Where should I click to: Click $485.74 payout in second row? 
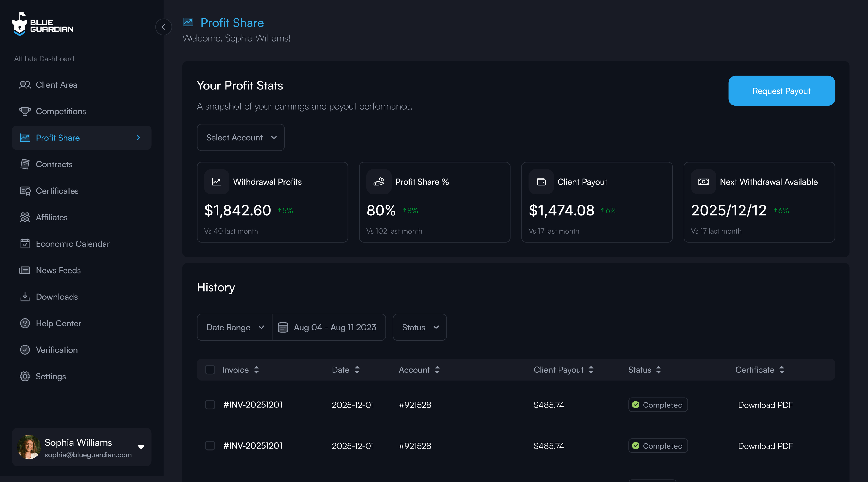(x=549, y=446)
